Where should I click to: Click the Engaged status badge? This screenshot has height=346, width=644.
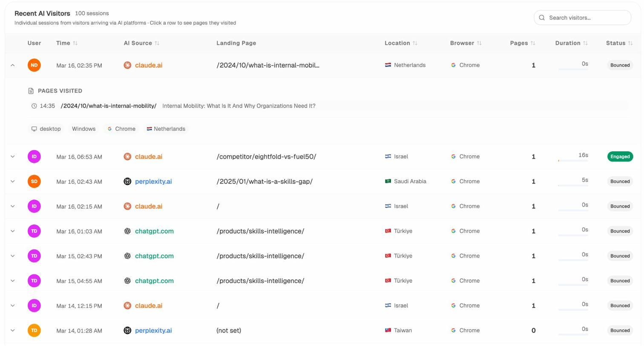tap(620, 156)
